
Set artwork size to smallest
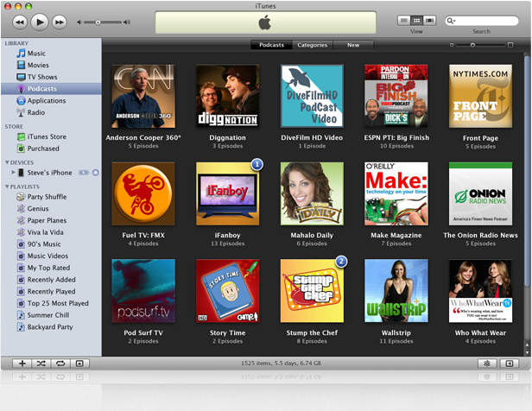click(452, 45)
